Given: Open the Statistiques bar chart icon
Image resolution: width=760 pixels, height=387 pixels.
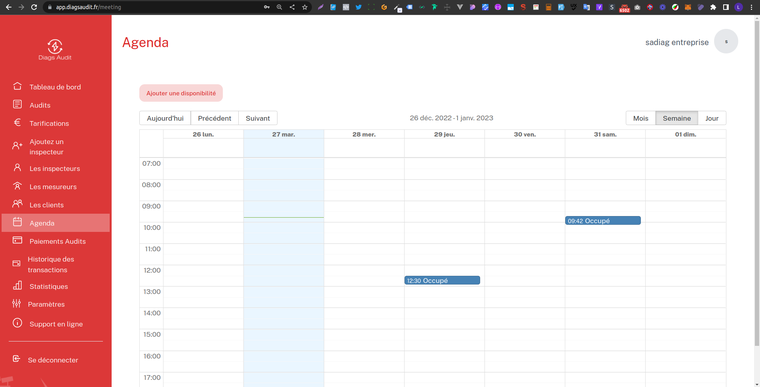Looking at the screenshot, I should 17,285.
